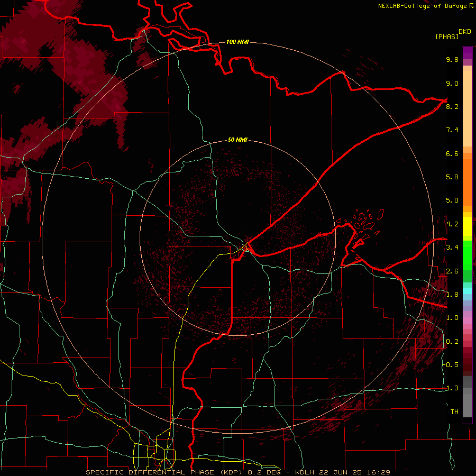Click the large peach color bar segment

[x=467, y=108]
